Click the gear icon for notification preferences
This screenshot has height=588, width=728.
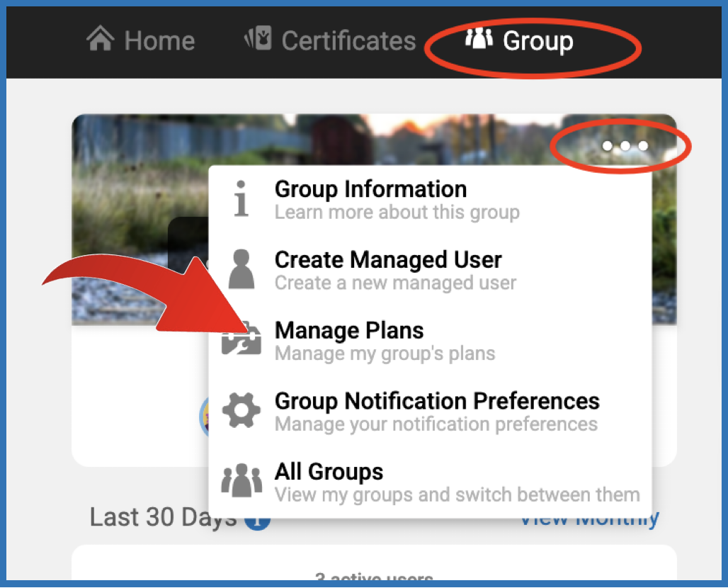[x=241, y=412]
